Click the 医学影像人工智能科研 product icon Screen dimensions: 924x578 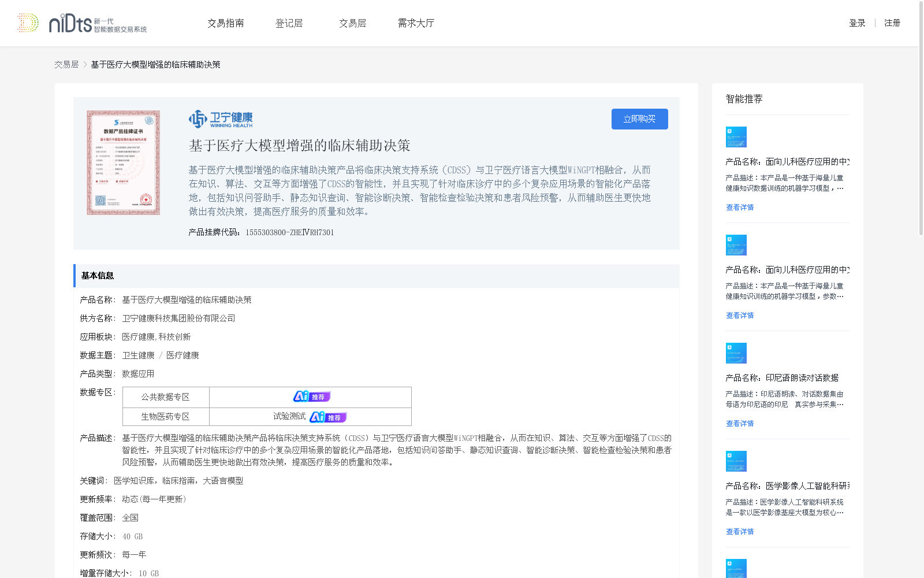click(x=736, y=461)
